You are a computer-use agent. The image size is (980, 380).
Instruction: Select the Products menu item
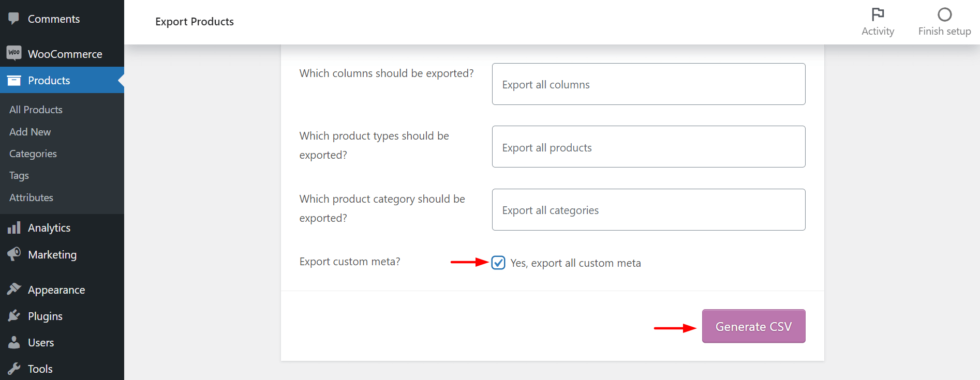pyautogui.click(x=62, y=80)
